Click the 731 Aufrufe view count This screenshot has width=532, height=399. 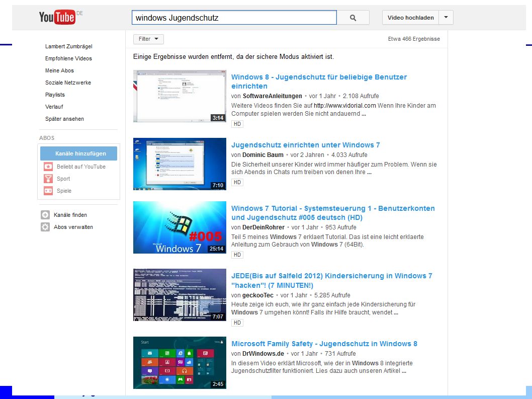[340, 354]
